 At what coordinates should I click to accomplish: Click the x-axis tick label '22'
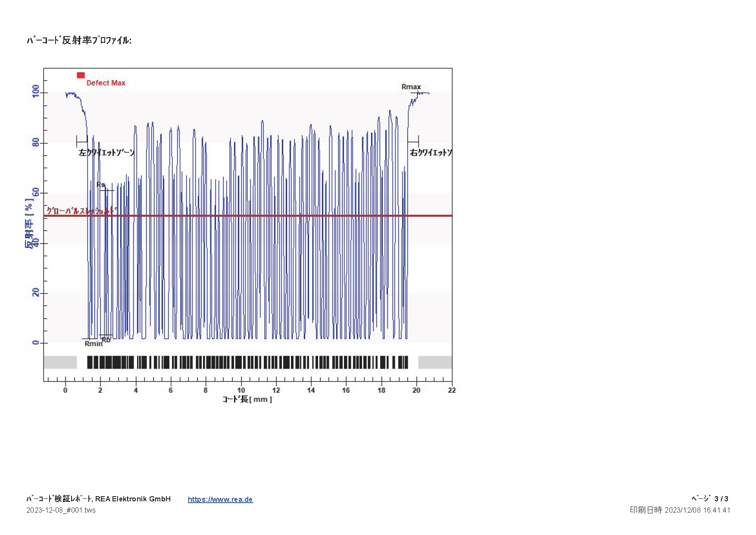pyautogui.click(x=452, y=390)
